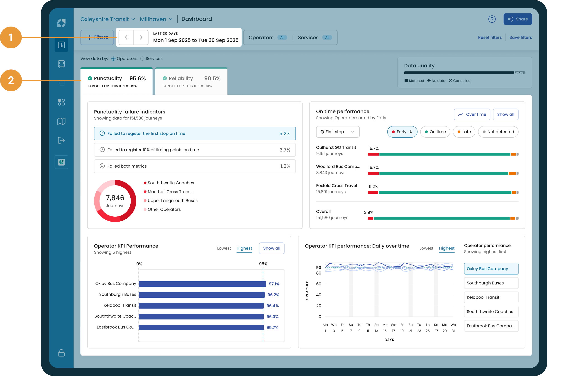The width and height of the screenshot is (588, 376).
Task: Expand the Millhaven dropdown
Action: pyautogui.click(x=156, y=19)
